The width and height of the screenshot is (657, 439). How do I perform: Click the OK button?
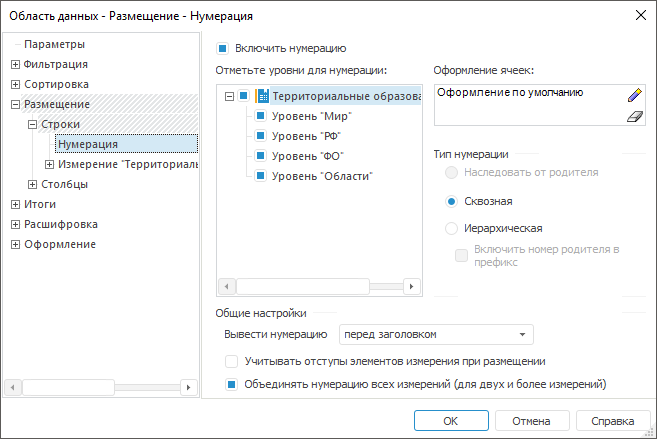click(451, 420)
